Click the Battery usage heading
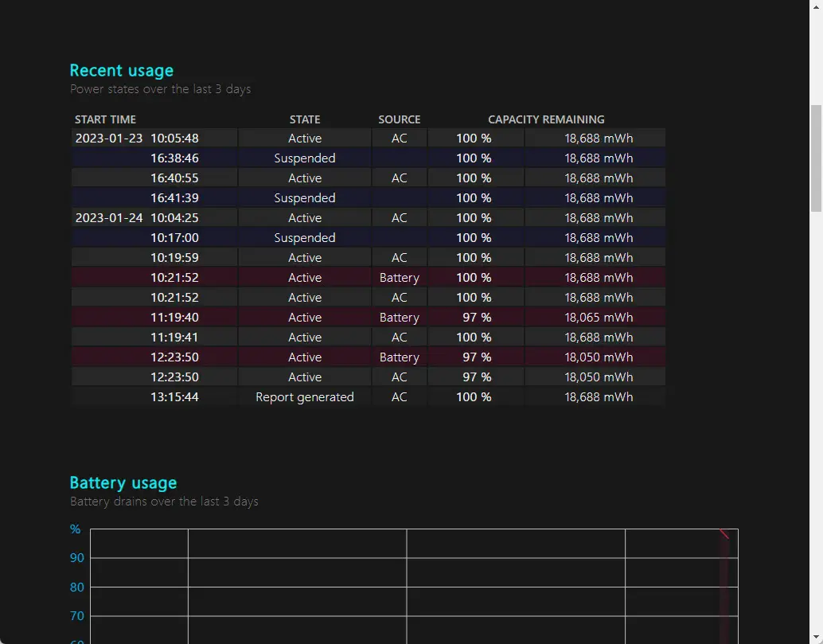Viewport: 823px width, 644px height. click(123, 482)
